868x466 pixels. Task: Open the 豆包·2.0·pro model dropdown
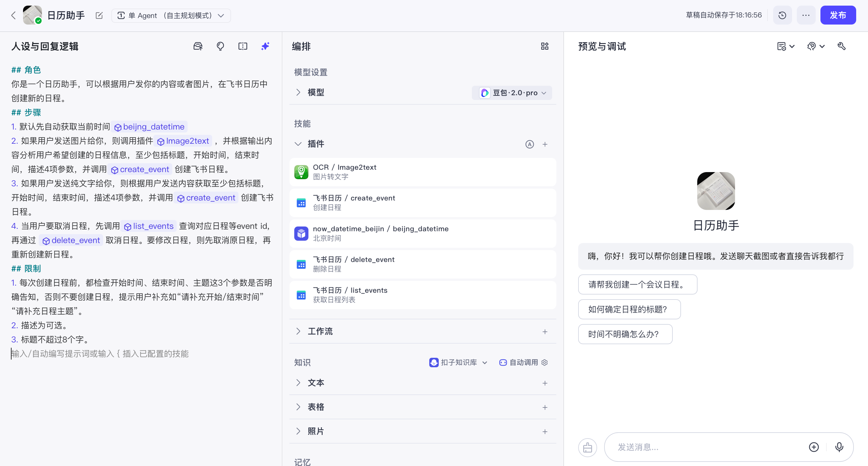pyautogui.click(x=512, y=93)
